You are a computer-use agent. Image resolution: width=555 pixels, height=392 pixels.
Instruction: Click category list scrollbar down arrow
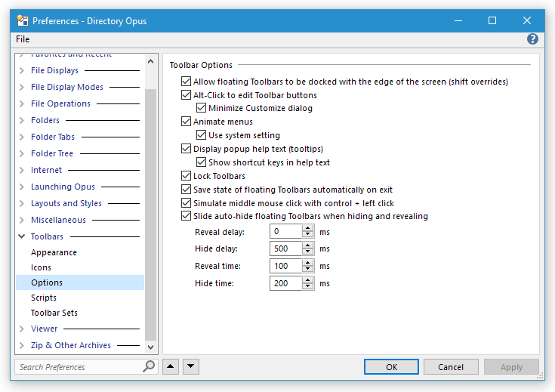[150, 347]
